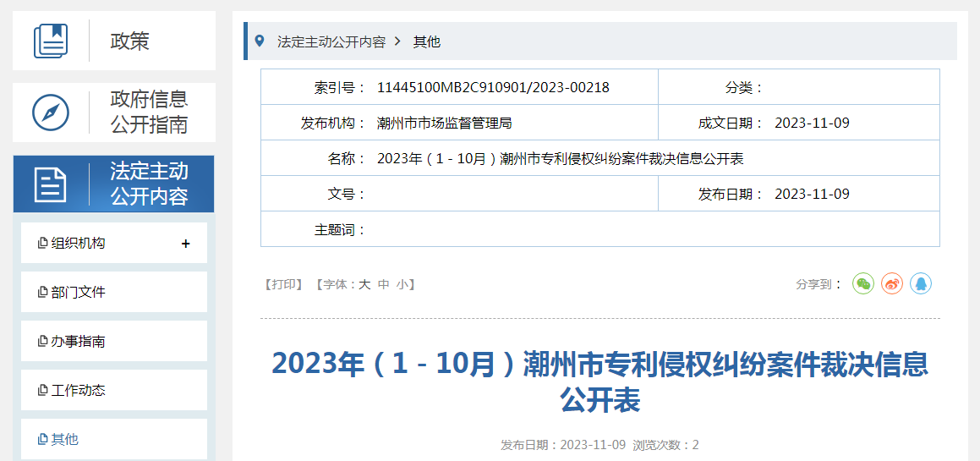Screen dimensions: 980x461
Task: Click the location pin icon in breadcrumb
Action: (260, 41)
